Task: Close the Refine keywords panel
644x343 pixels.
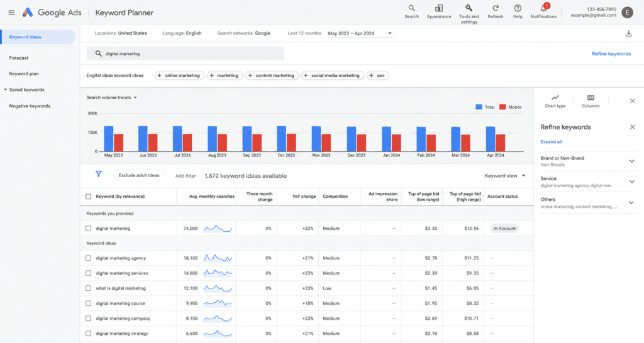Action: point(632,127)
